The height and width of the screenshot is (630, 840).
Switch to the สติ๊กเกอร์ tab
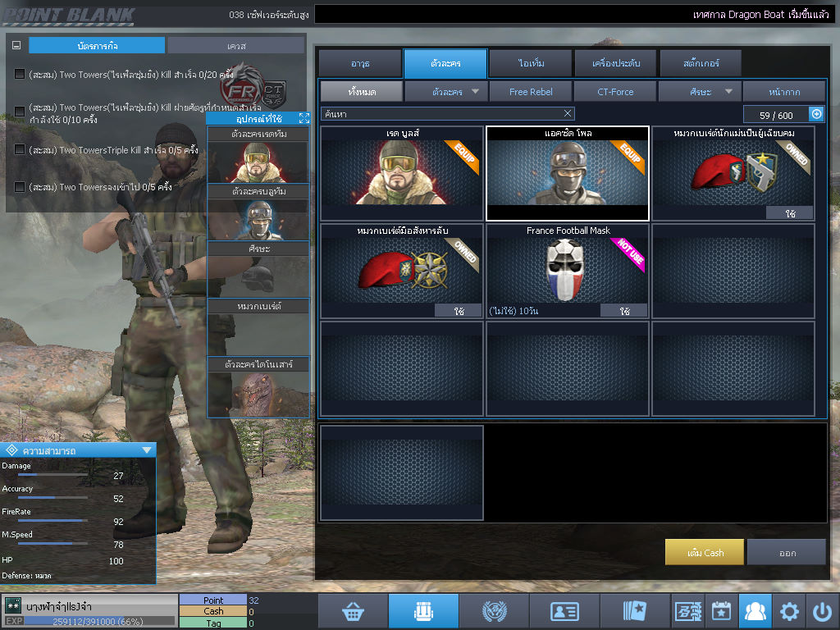click(x=701, y=63)
